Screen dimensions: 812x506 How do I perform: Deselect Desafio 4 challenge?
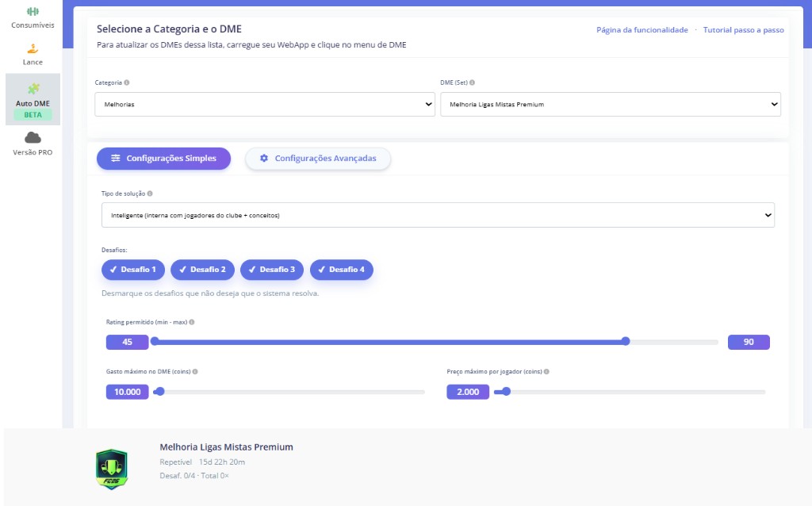(341, 270)
